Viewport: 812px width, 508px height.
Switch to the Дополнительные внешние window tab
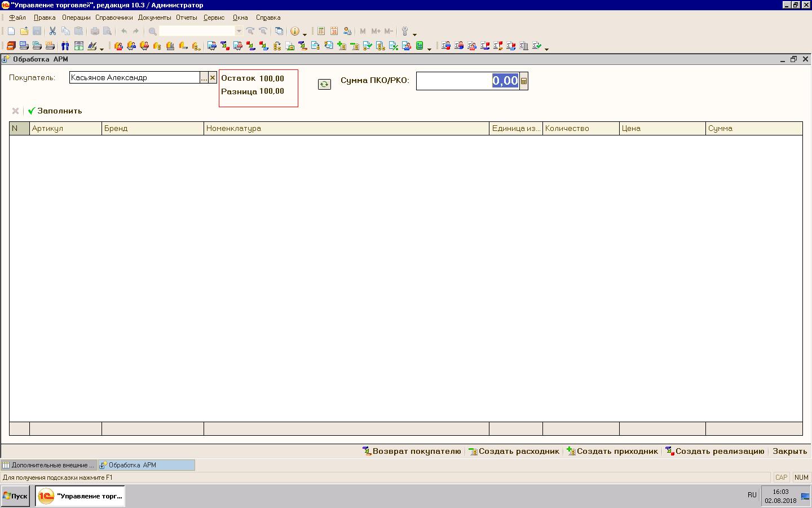(x=49, y=465)
